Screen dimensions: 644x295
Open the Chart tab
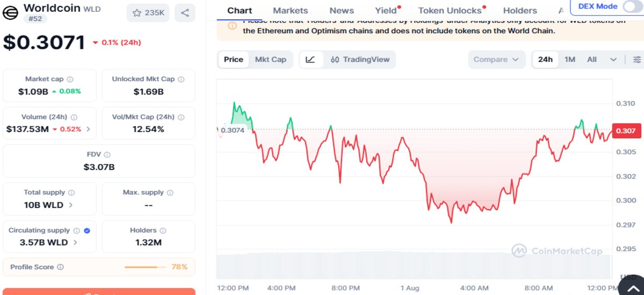click(x=239, y=10)
